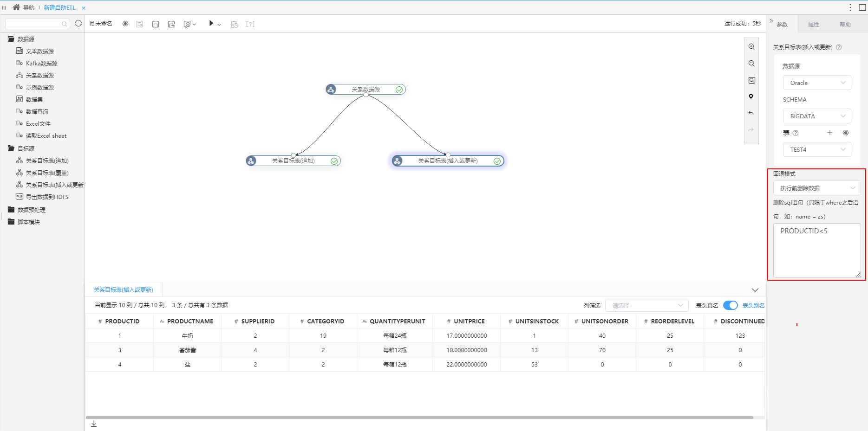
Task: Click the PRODUCTNAME column header
Action: coord(187,322)
